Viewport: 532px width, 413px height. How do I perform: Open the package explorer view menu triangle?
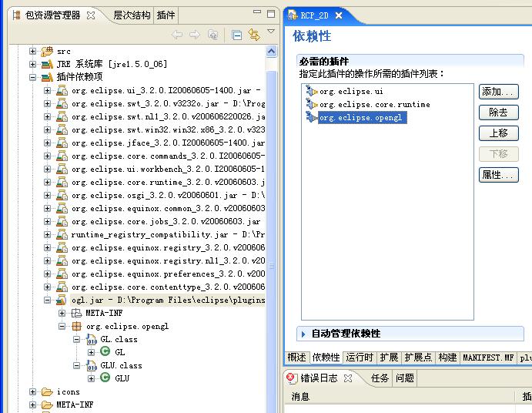[271, 32]
